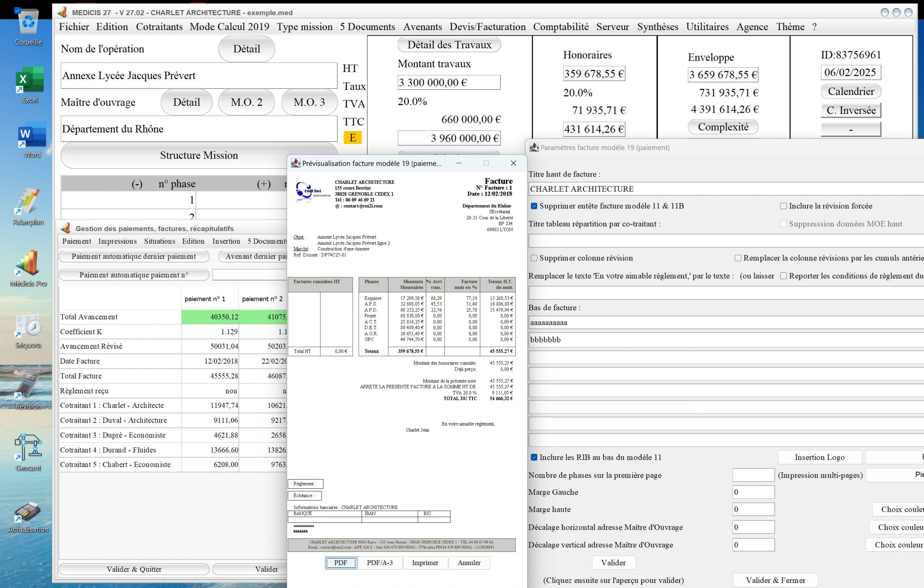Click Détail next to Nom de l'opération
Viewport: 924px width, 588px height.
(x=247, y=49)
